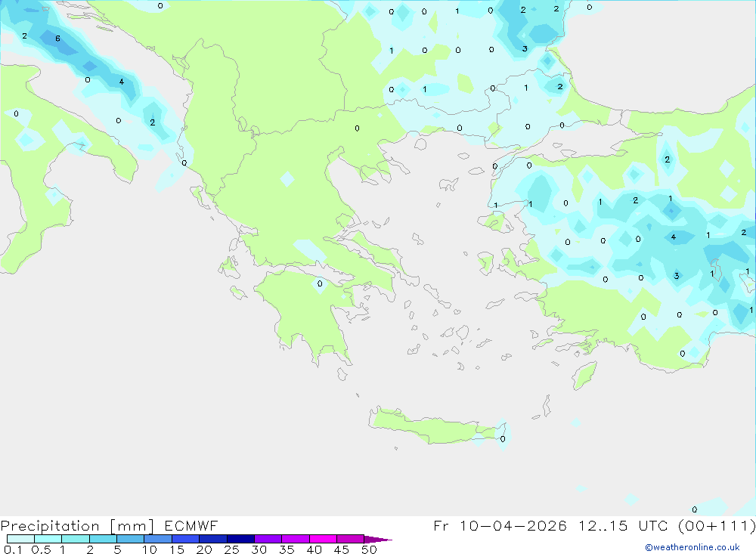Click the legend label "0.5"
This screenshot has width=756, height=554.
pos(41,549)
